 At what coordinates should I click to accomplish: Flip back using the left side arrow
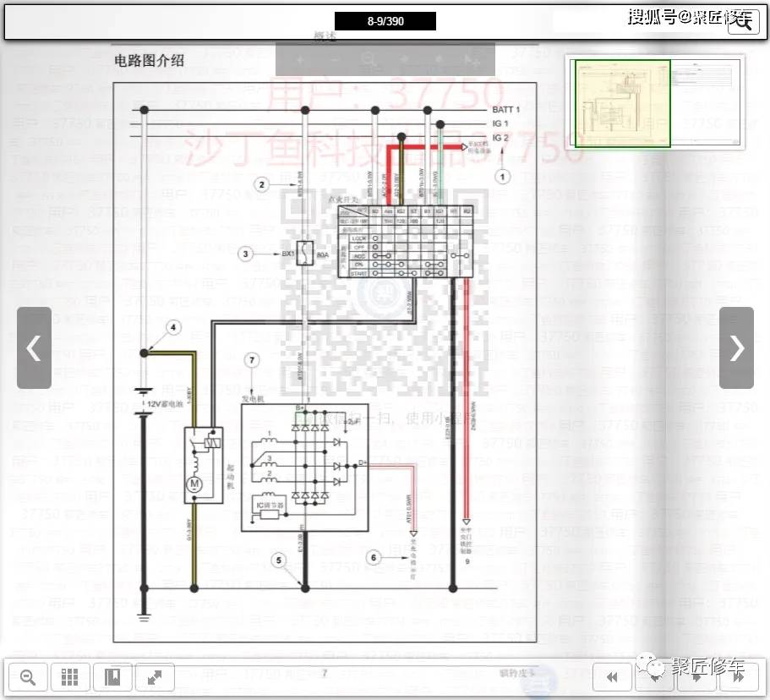coord(34,347)
